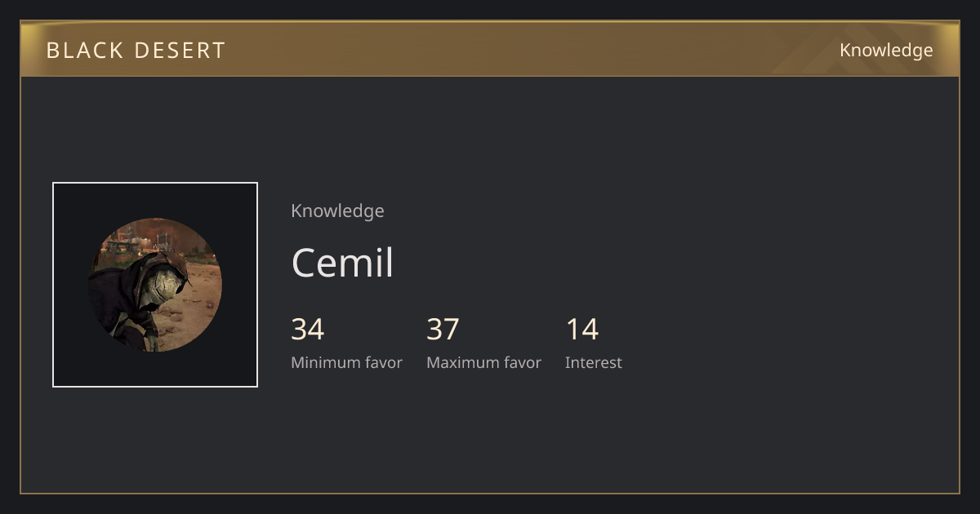Click the Cemil name heading

343,263
